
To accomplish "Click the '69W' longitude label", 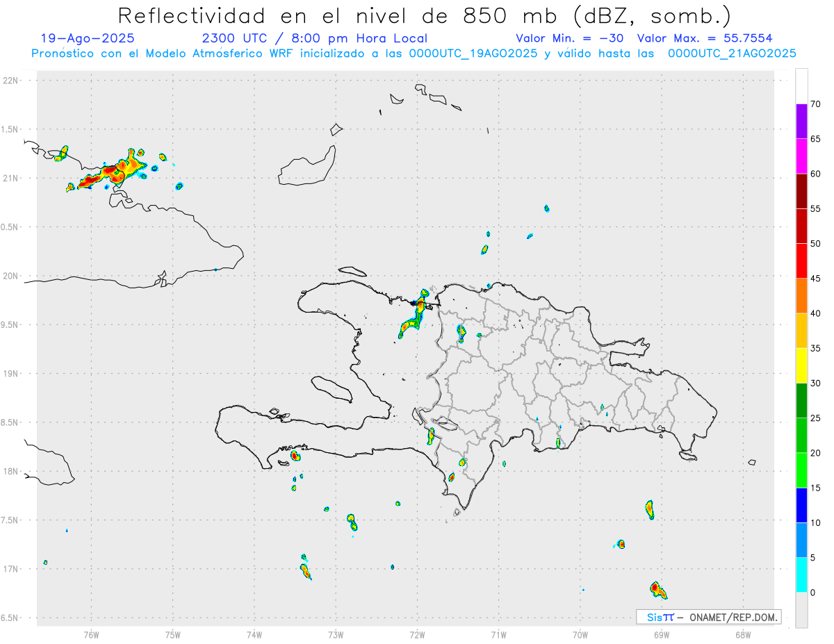I will (x=662, y=634).
